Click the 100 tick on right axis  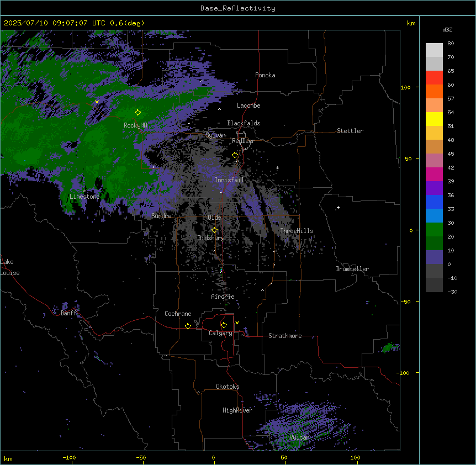point(405,87)
